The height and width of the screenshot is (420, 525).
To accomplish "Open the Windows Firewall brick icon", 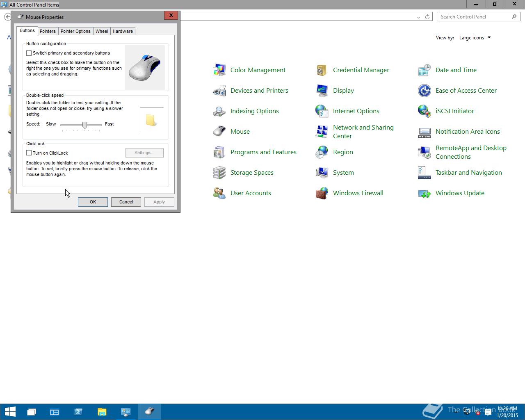I will 322,193.
